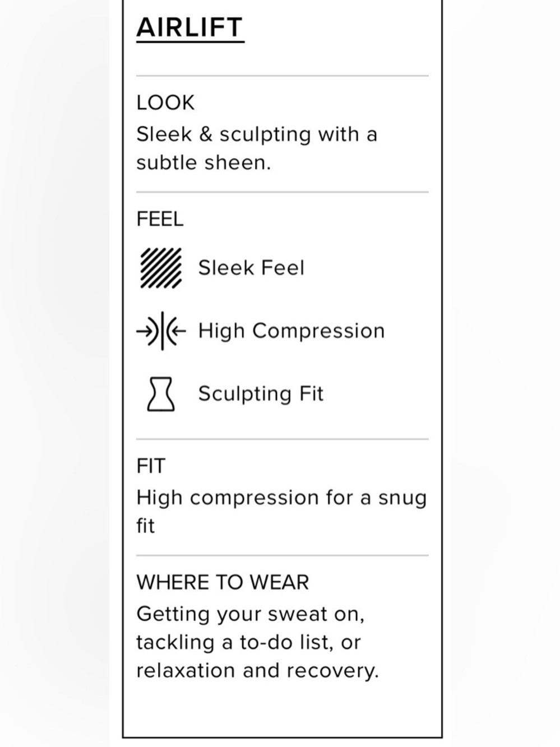This screenshot has height=747, width=560.
Task: Select the High Compression label text
Action: (291, 331)
